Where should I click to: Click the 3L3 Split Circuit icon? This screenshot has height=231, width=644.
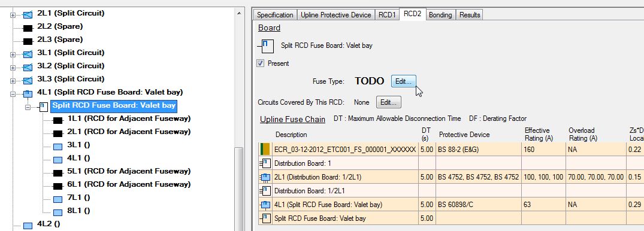28,80
